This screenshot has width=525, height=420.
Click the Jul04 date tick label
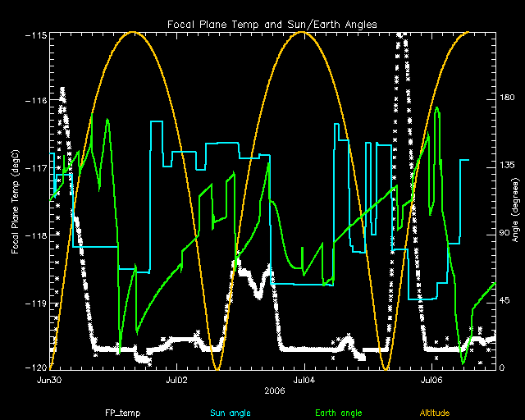(x=305, y=381)
